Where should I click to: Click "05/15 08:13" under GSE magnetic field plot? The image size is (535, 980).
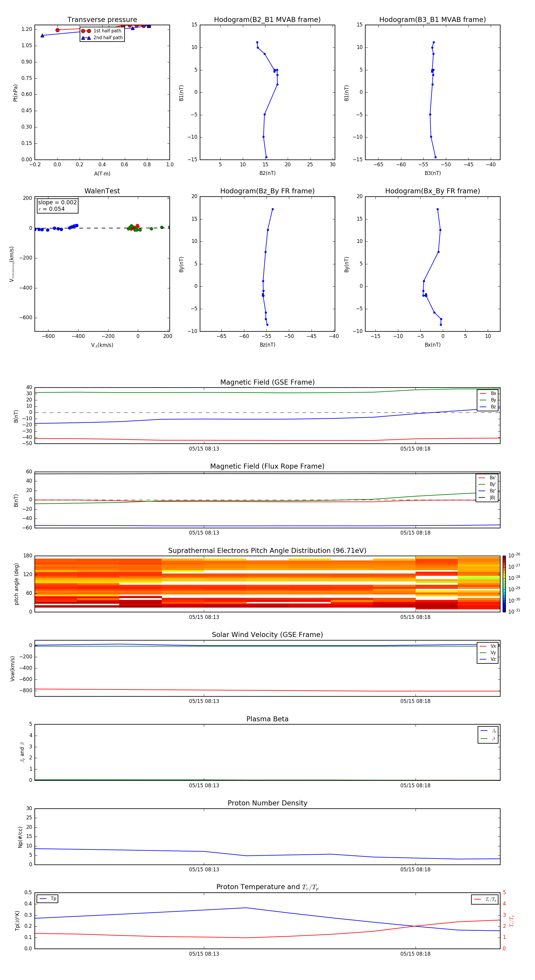click(204, 448)
